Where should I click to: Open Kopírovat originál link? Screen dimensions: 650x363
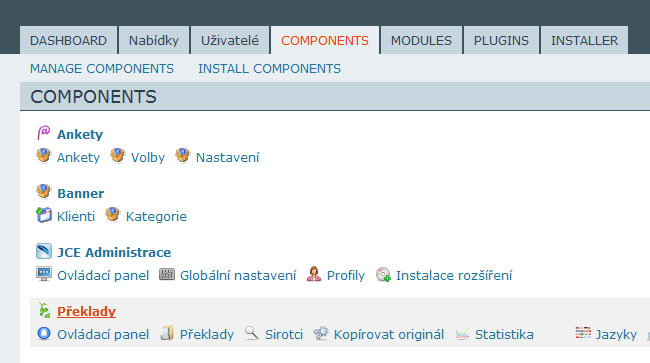[389, 334]
